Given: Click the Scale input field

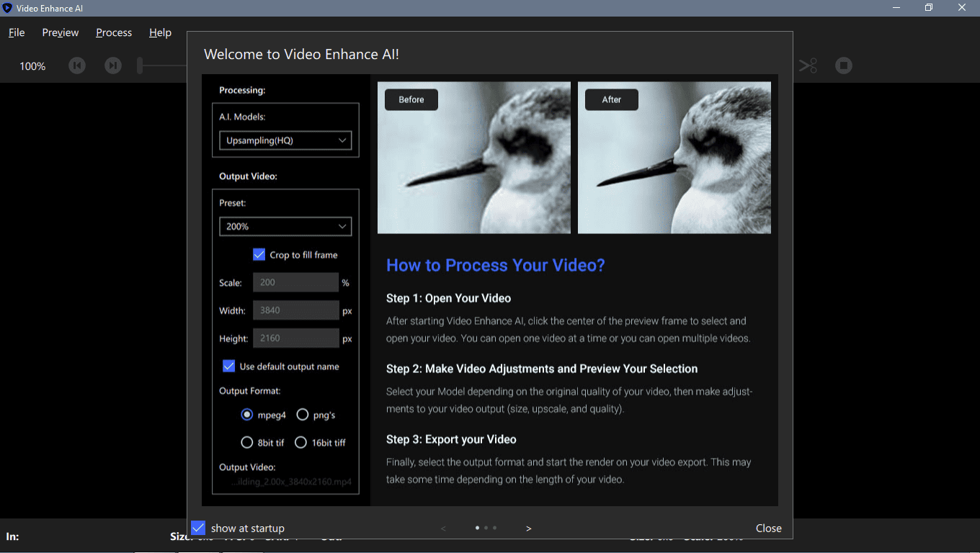Looking at the screenshot, I should (295, 282).
